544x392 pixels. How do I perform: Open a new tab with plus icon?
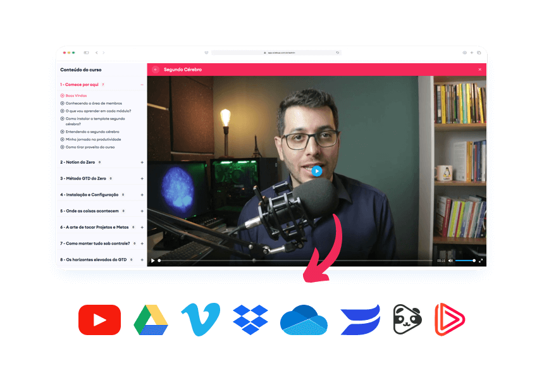[472, 52]
